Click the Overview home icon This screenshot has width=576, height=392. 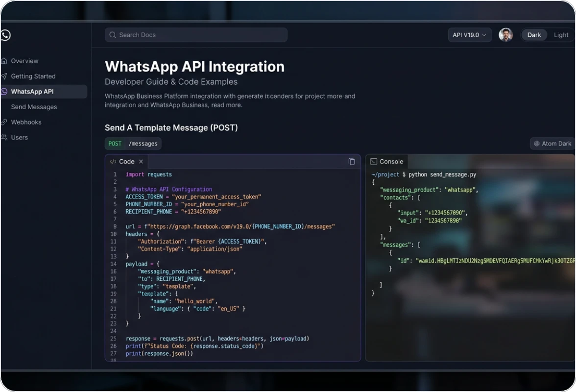point(4,61)
